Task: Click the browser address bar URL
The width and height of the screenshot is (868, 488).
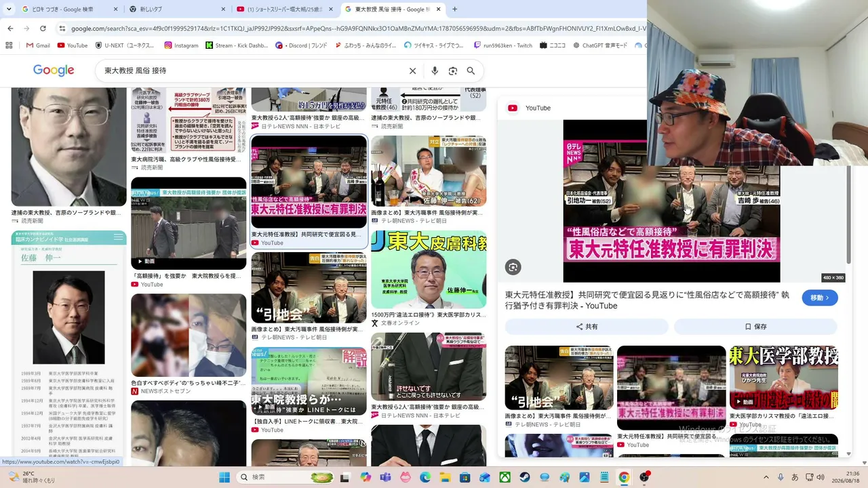Action: pyautogui.click(x=358, y=28)
